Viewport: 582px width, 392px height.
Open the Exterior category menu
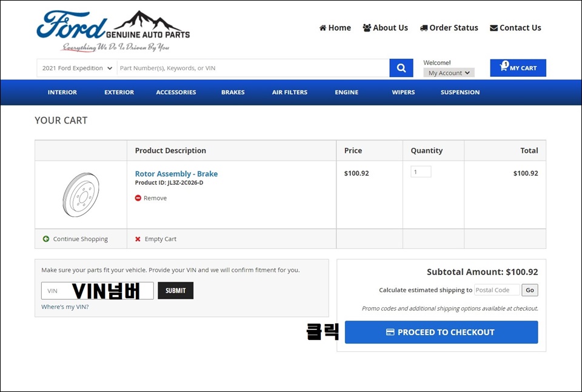(x=119, y=92)
